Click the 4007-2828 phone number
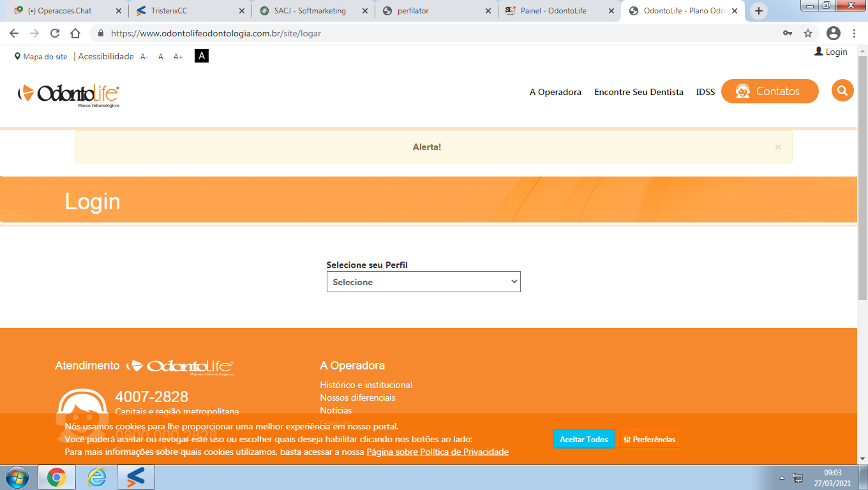 152,397
